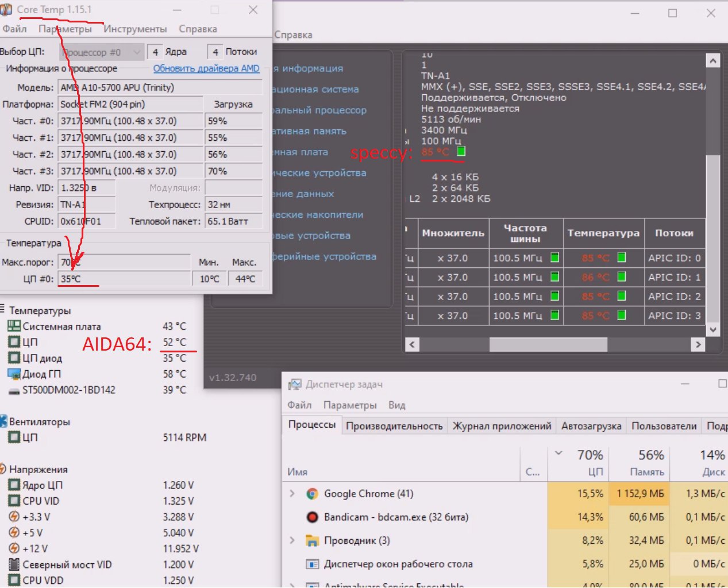
Task: Click ЦП temperature chip icon in AIDA64
Action: [14, 342]
